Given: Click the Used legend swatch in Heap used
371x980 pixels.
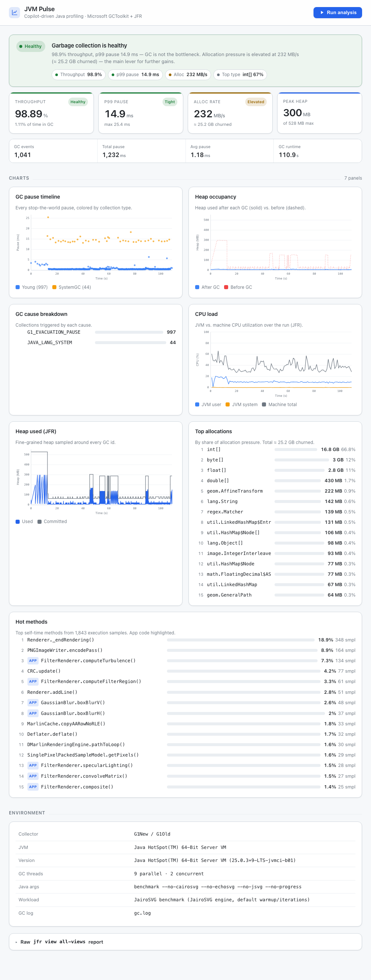Looking at the screenshot, I should point(17,522).
